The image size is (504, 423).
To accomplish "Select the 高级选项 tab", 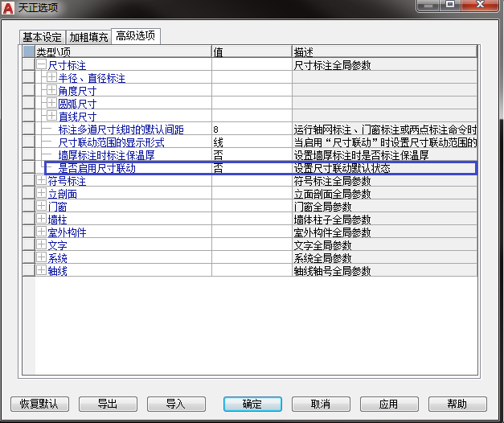I will (137, 36).
